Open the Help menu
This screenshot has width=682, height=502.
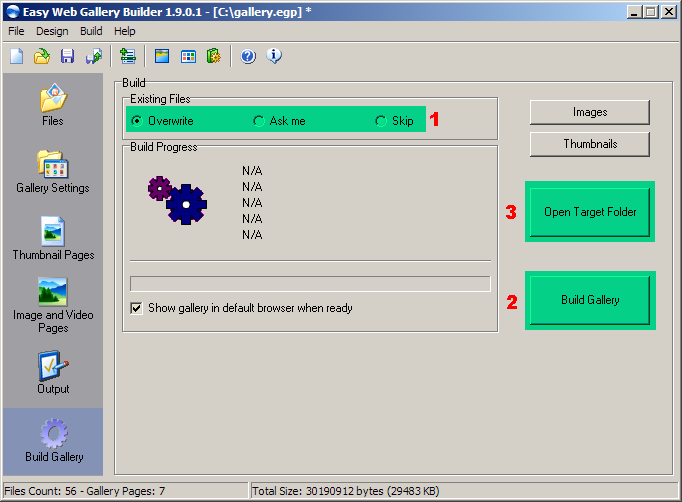(x=125, y=31)
